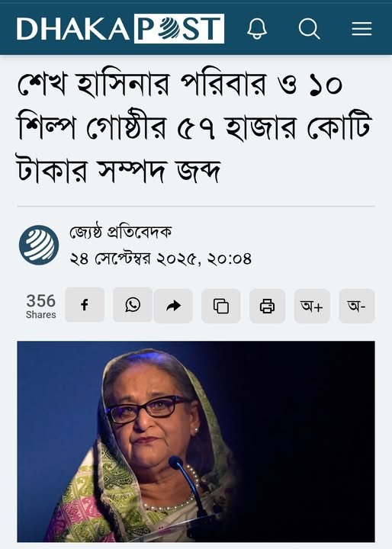Copy the article link with copy icon

click(x=220, y=306)
